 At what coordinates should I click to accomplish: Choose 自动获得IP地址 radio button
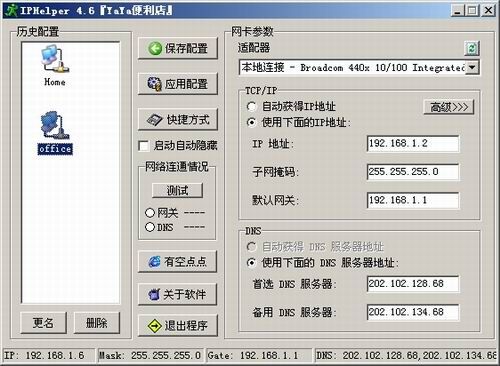251,107
